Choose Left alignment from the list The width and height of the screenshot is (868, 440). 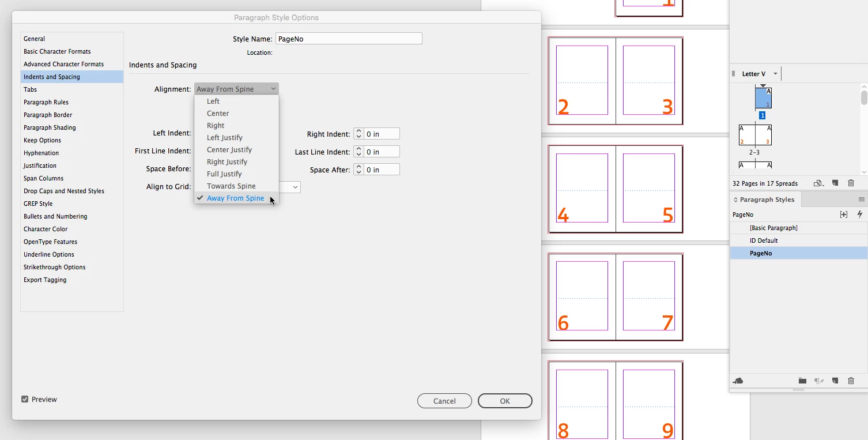tap(213, 101)
